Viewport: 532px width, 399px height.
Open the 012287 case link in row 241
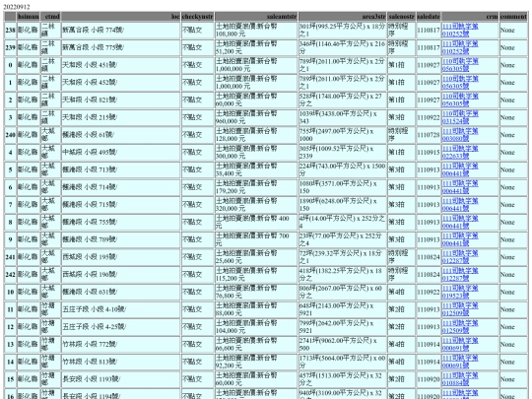[460, 257]
